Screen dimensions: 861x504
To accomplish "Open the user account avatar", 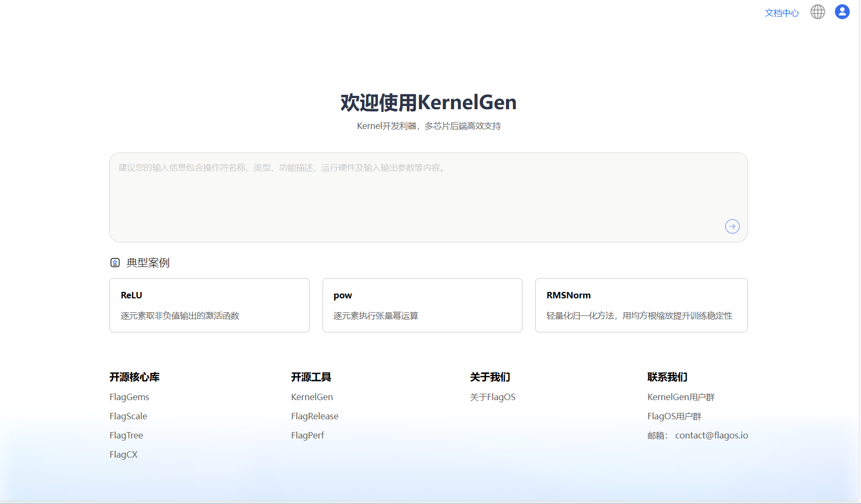I will 842,12.
